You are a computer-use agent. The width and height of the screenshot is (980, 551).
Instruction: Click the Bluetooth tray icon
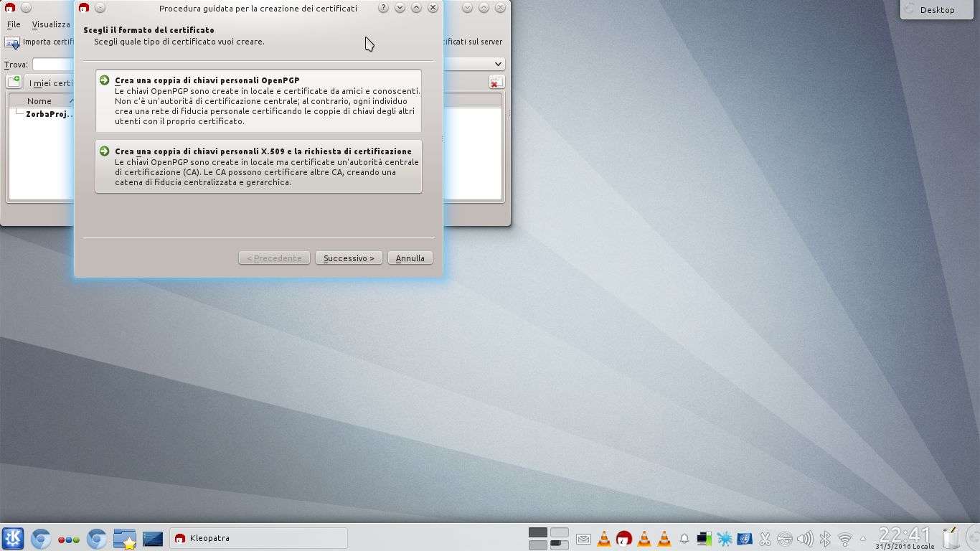point(825,539)
